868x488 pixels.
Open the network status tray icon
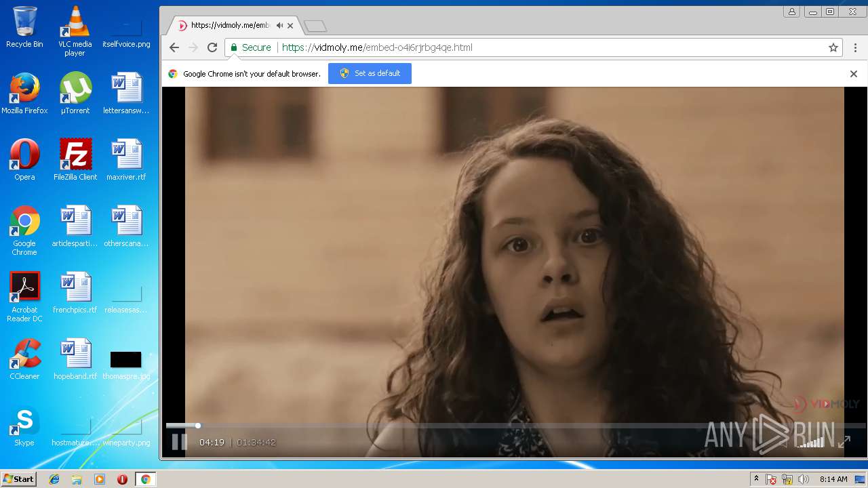click(787, 479)
